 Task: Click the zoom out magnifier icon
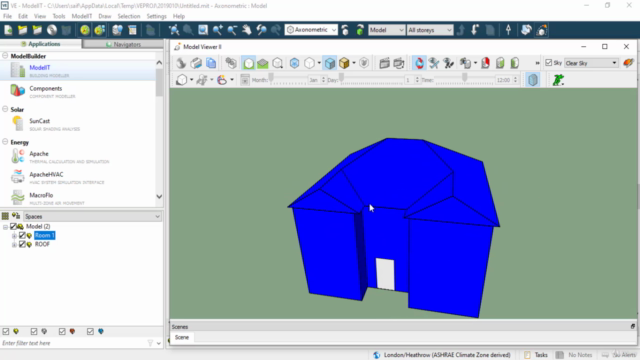(x=232, y=30)
